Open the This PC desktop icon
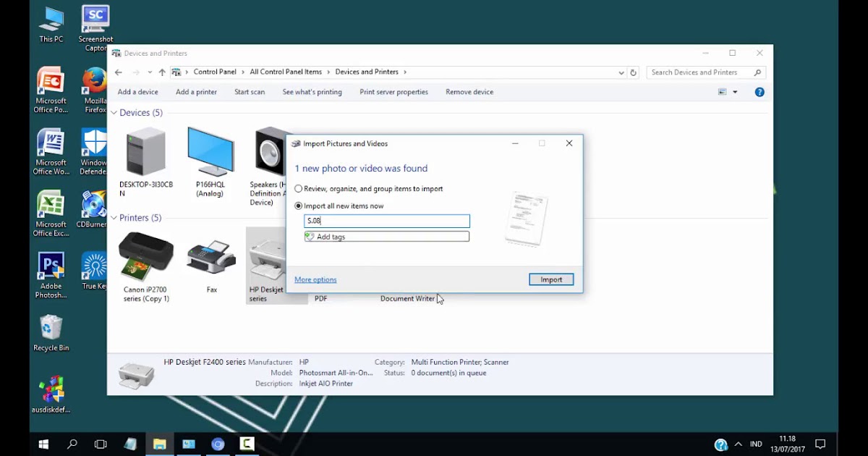The image size is (868, 456). tap(51, 25)
